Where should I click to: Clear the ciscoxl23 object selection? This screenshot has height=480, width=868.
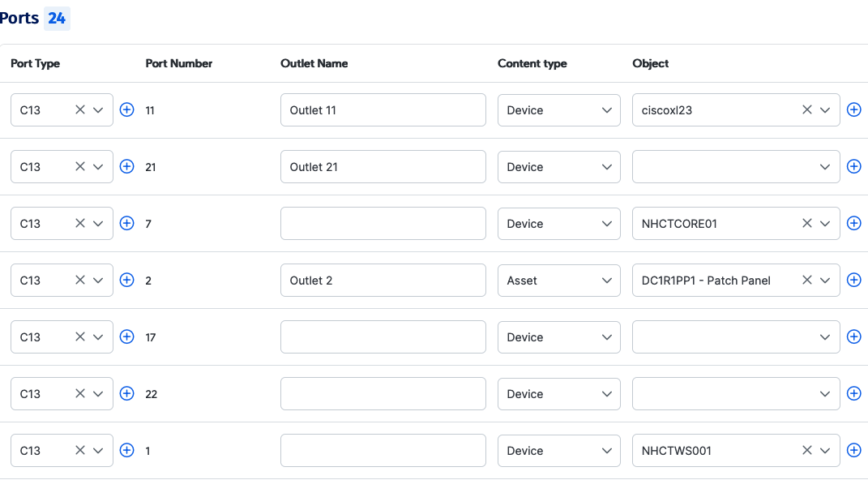click(x=807, y=109)
